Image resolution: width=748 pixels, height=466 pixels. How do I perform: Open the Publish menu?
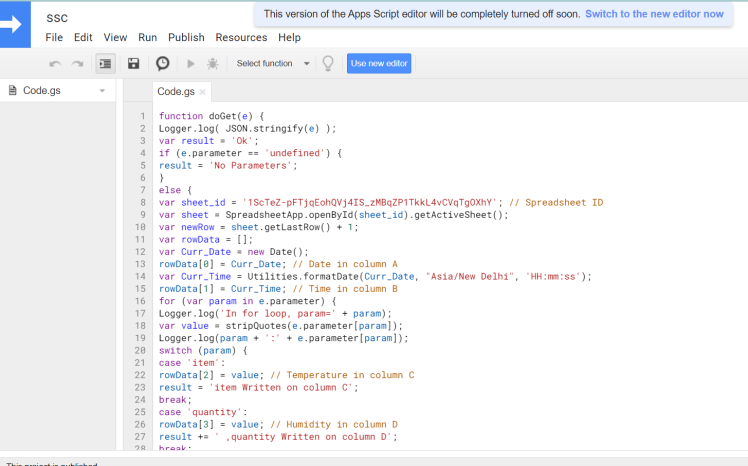click(x=186, y=37)
